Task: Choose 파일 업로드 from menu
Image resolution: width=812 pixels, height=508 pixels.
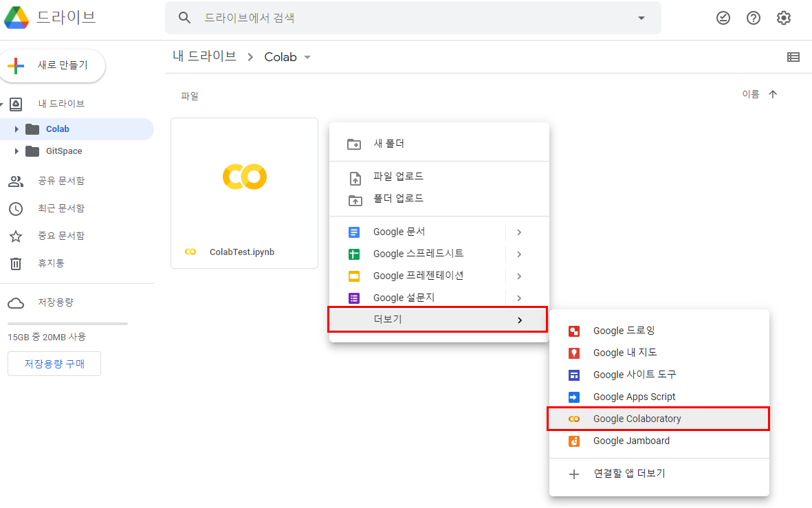Action: 439,177
